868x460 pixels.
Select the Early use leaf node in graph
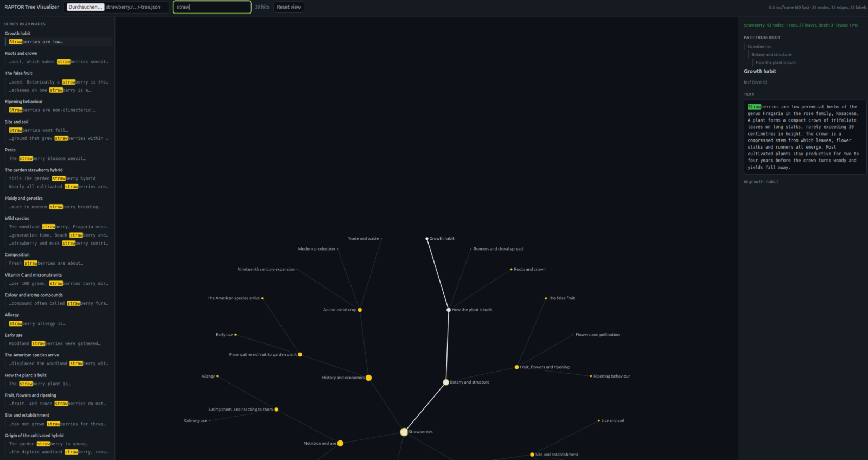point(235,335)
